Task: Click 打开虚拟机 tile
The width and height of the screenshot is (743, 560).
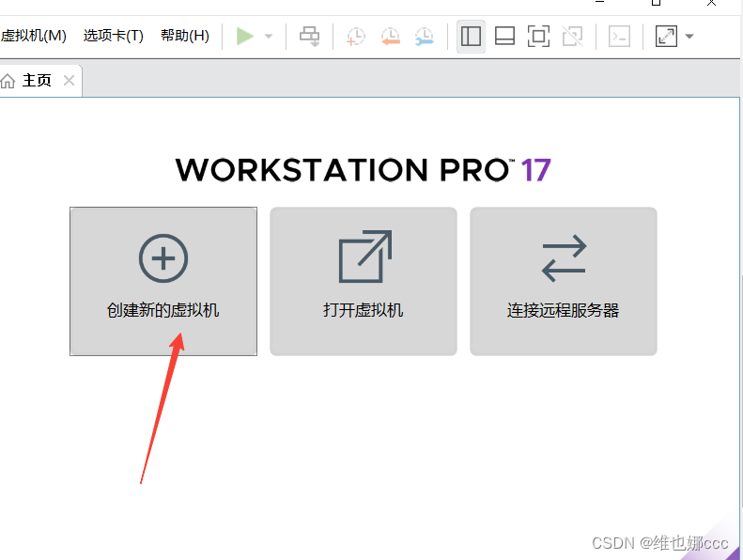Action: [364, 281]
